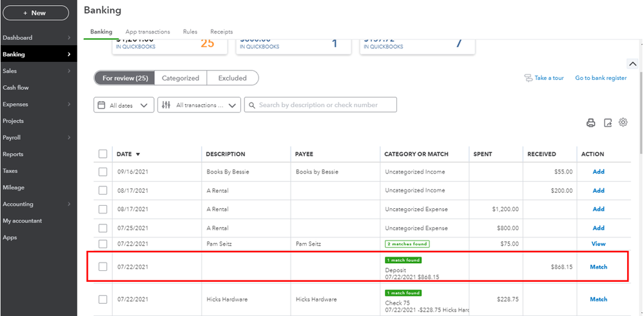Click Add for A Rental $1,200.00
Image resolution: width=644 pixels, height=316 pixels.
[598, 209]
